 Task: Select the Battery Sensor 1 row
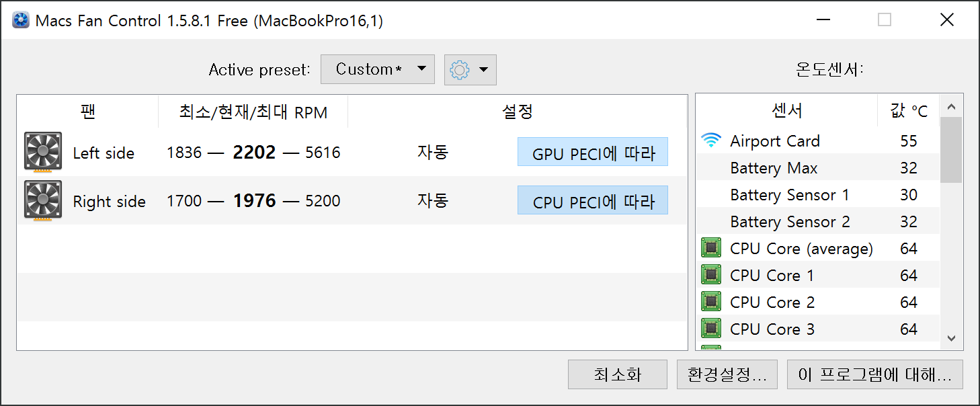[x=818, y=194]
